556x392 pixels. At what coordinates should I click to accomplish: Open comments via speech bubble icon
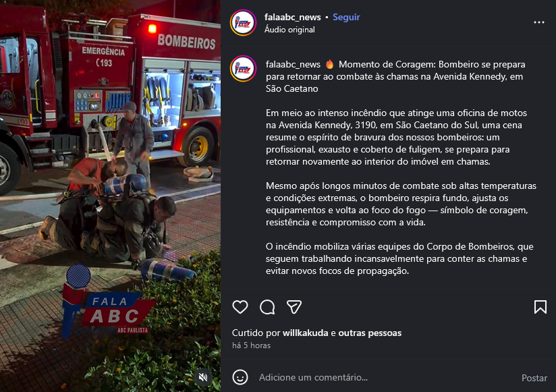267,307
